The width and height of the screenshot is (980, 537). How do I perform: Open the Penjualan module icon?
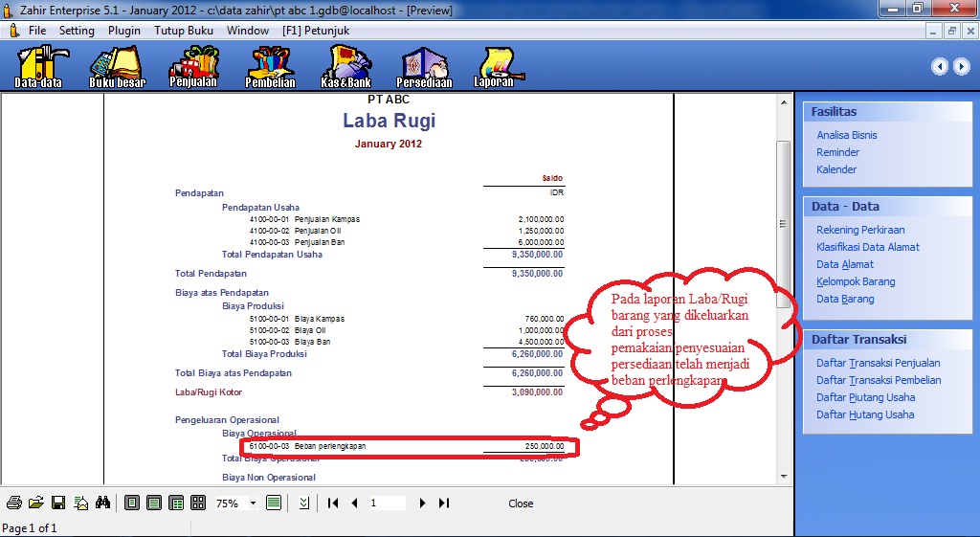193,67
